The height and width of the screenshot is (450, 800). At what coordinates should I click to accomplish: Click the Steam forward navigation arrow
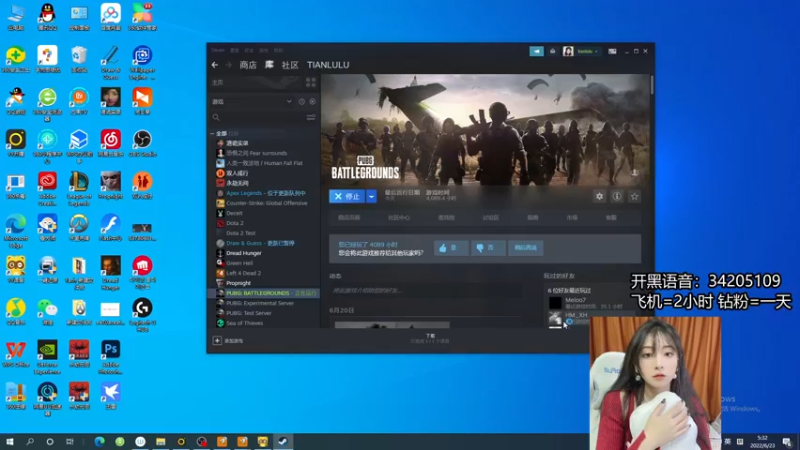[x=228, y=65]
